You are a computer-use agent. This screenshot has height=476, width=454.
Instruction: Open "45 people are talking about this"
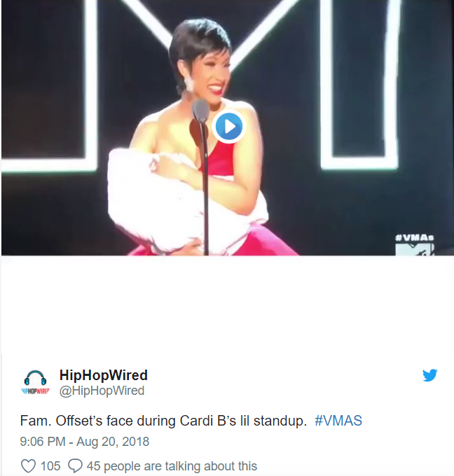click(x=172, y=466)
